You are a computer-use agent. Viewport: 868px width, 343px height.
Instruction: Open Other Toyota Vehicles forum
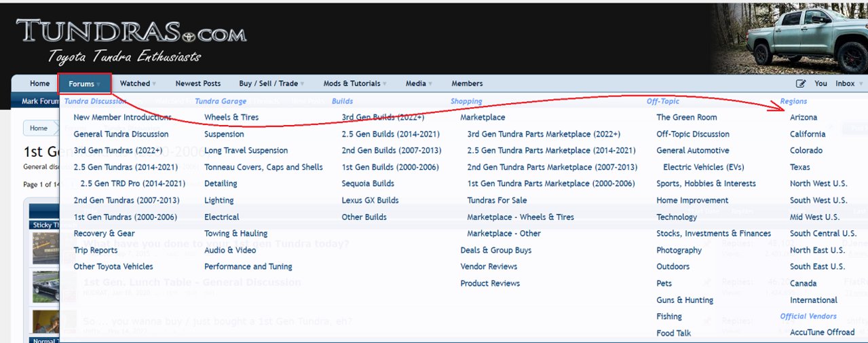pos(113,266)
